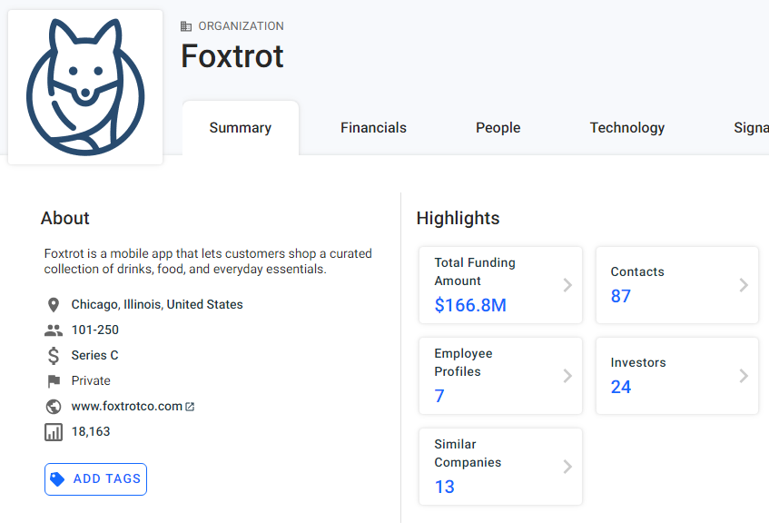
Task: Click the bar chart rank icon
Action: pos(54,432)
